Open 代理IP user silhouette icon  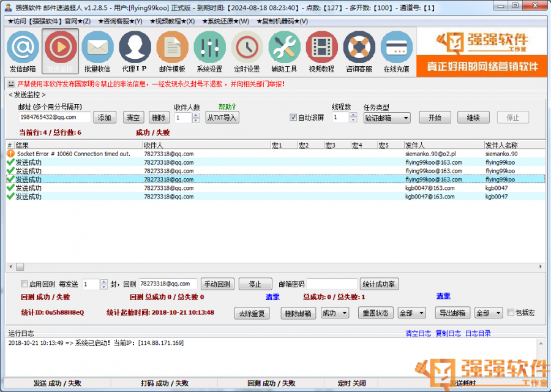pos(135,47)
